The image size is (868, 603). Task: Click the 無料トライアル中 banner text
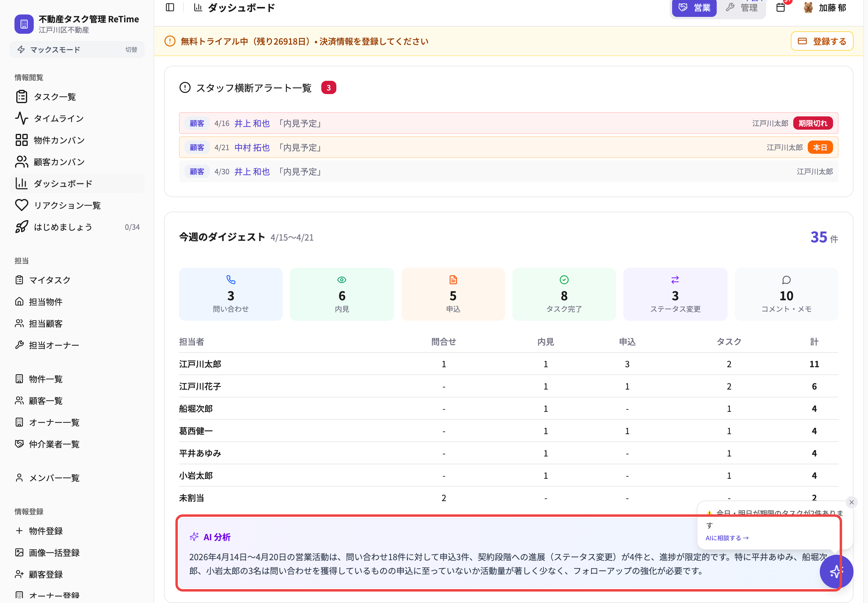[304, 41]
